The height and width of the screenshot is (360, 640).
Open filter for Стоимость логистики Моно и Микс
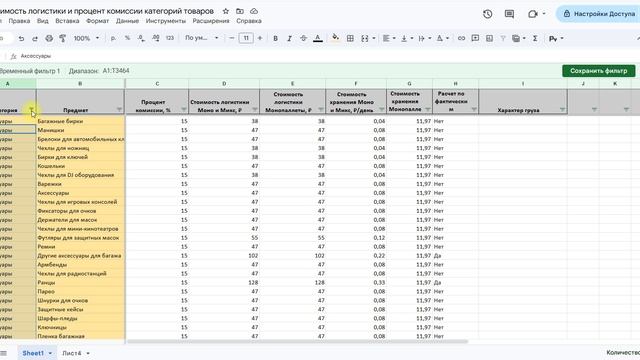255,109
